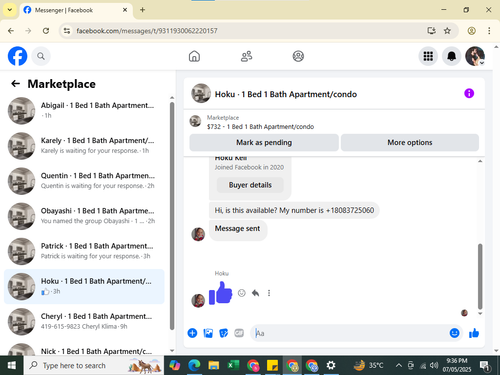Open Copilot from taskbar
Image resolution: width=500 pixels, height=375 pixels.
pyautogui.click(x=174, y=365)
